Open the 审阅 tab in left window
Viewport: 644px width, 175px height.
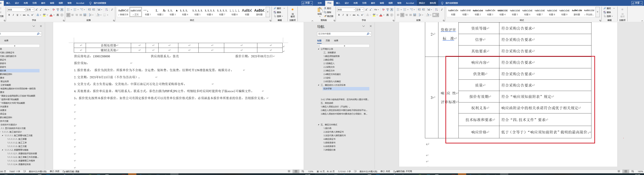52,3
